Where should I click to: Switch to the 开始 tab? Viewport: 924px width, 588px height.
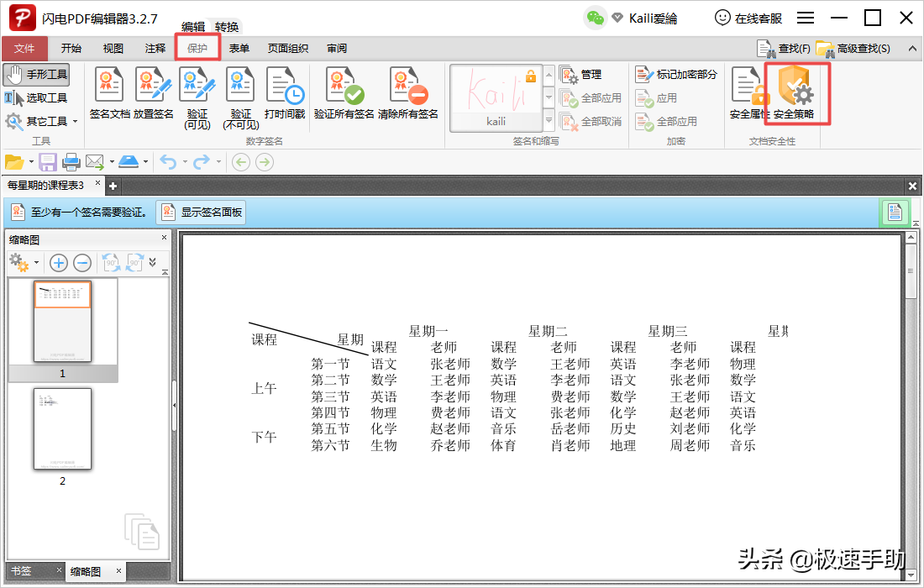pos(71,49)
